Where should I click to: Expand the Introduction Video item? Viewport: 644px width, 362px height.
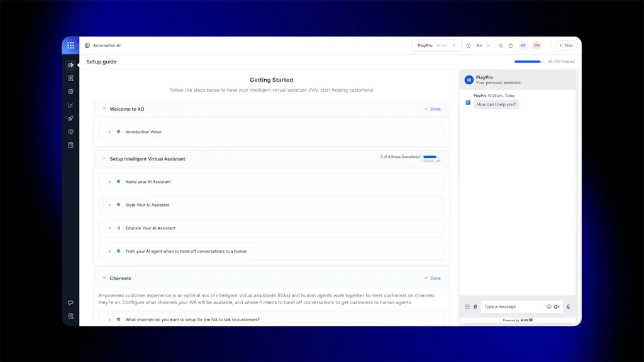(109, 132)
